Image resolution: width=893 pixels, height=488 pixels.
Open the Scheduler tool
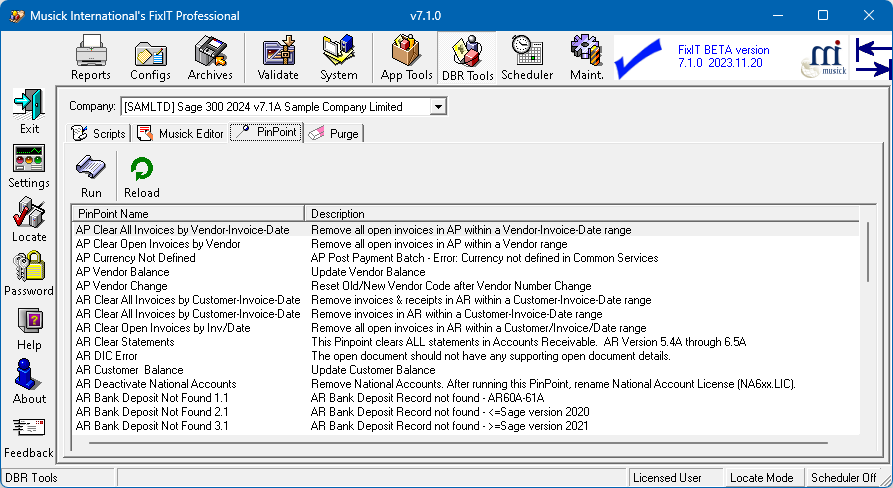(527, 58)
